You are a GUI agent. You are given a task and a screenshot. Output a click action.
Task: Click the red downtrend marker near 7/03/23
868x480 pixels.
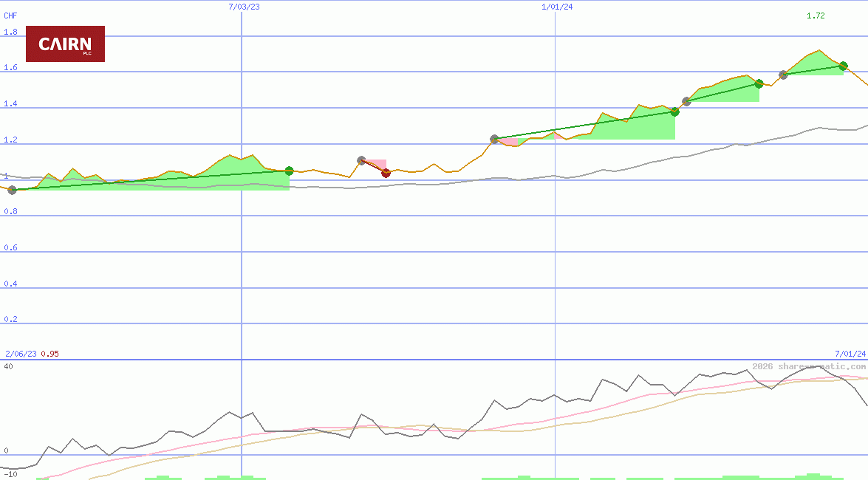pos(385,174)
